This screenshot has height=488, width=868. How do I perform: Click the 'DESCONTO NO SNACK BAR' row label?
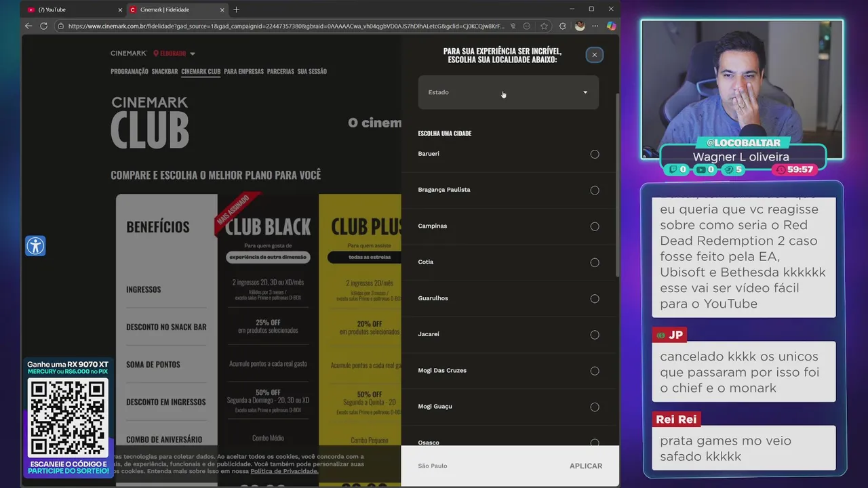point(166,327)
